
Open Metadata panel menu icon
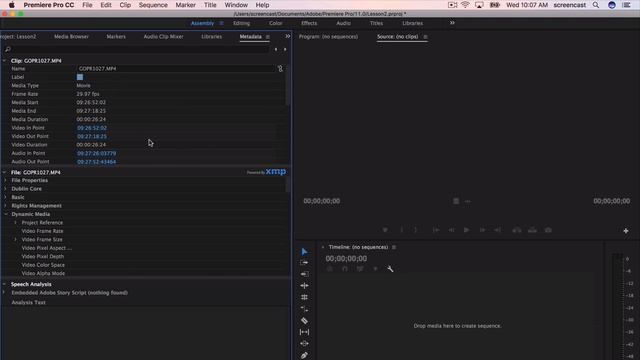(268, 37)
